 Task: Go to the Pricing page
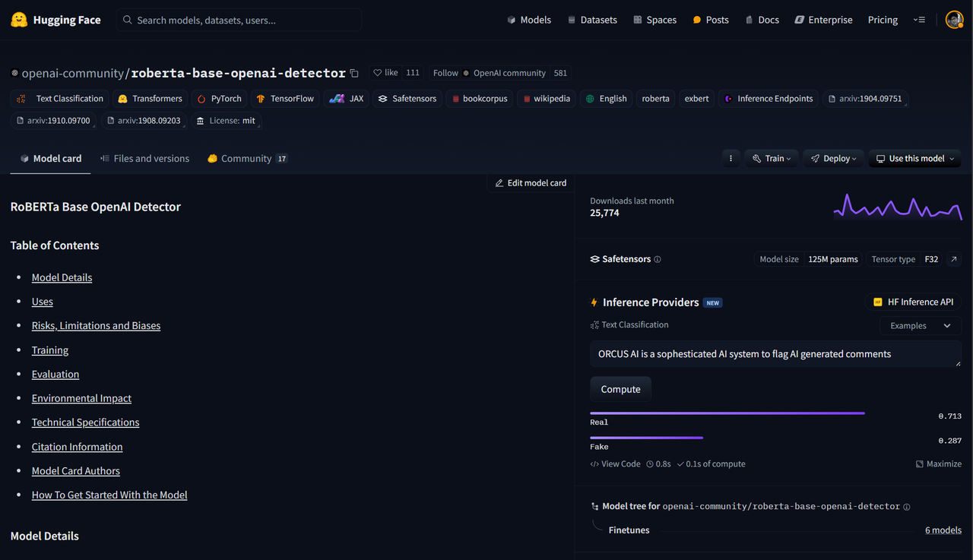[883, 20]
